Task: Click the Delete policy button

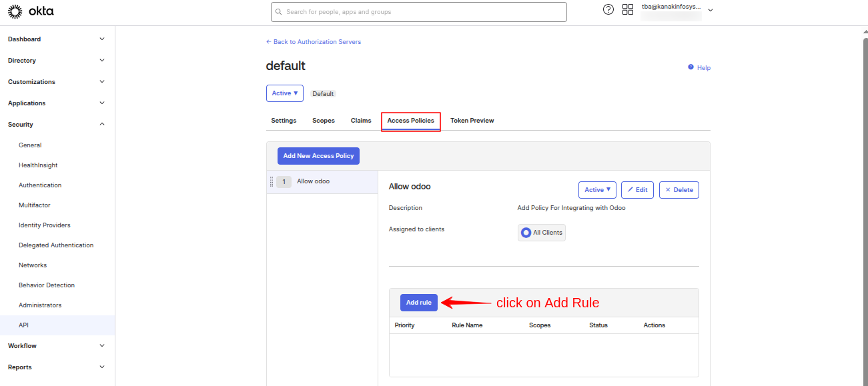Action: coord(679,190)
